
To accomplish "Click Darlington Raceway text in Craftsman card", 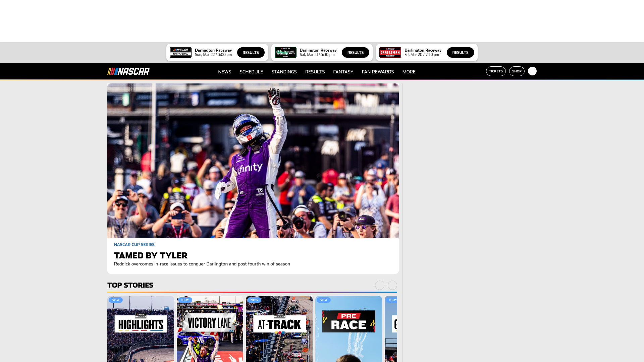I will click(423, 50).
